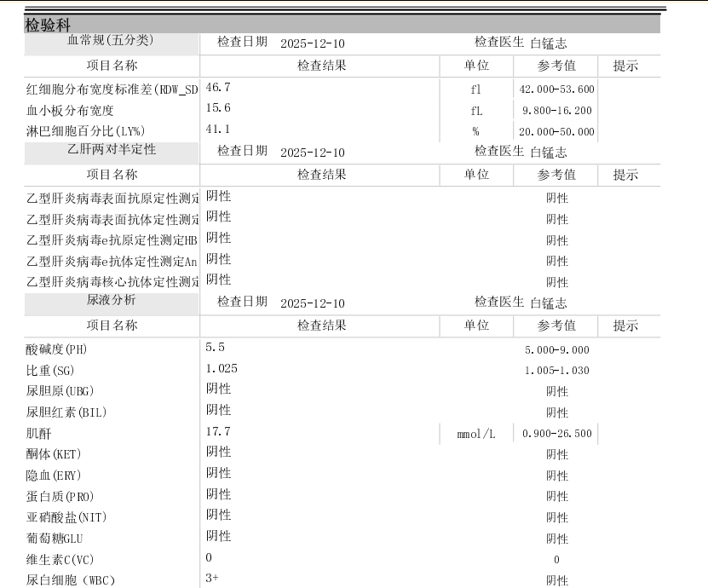Click the mmol/L unit for 肌酐

click(x=475, y=435)
